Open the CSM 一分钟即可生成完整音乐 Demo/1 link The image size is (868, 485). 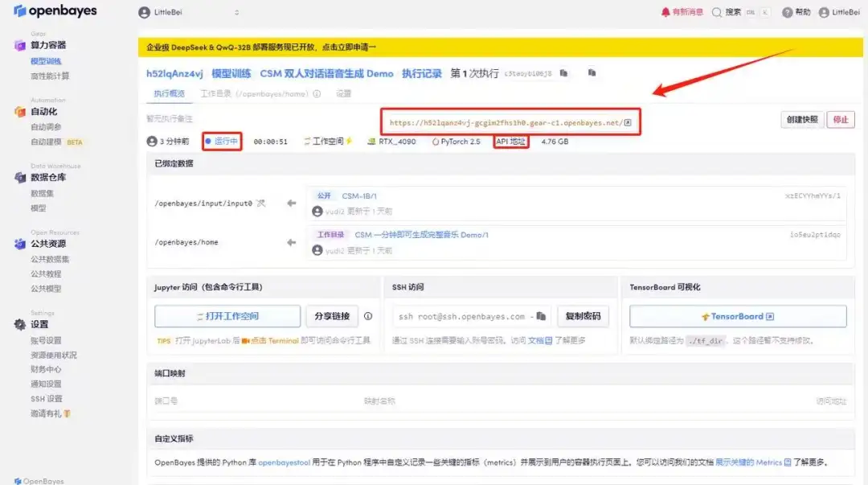coord(421,235)
